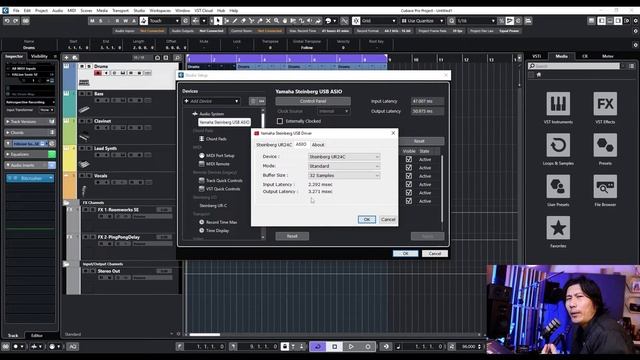Viewport: 640px width, 360px height.
Task: Click Cancel in Yamaha Steinberg USB Driver dialog
Action: click(x=388, y=220)
